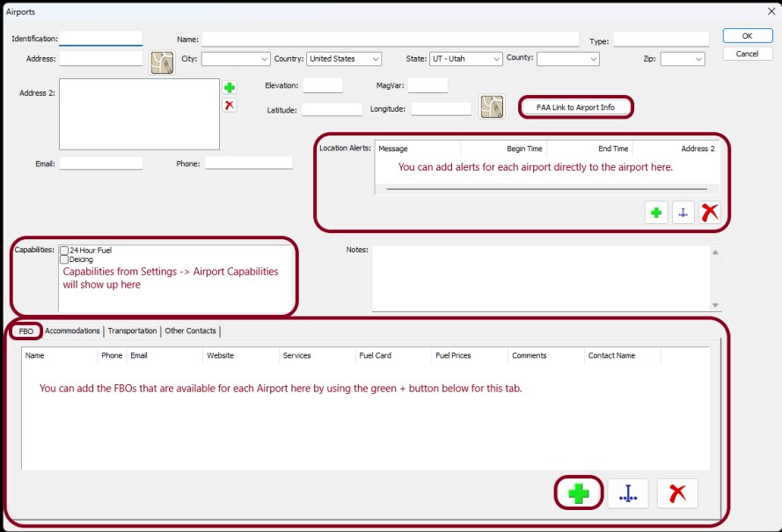Screen dimensions: 782x532
Task: Check the Deicing capability box
Action: coord(64,259)
